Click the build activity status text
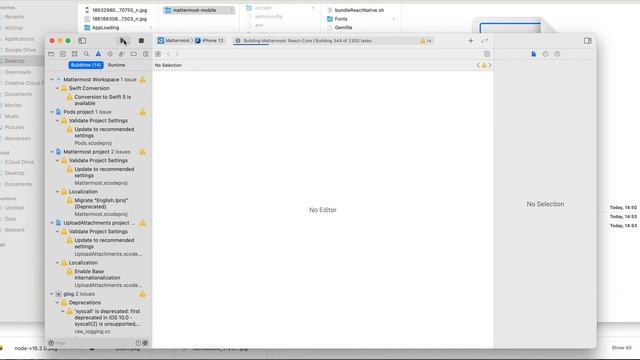This screenshot has height=360, width=640. [307, 41]
